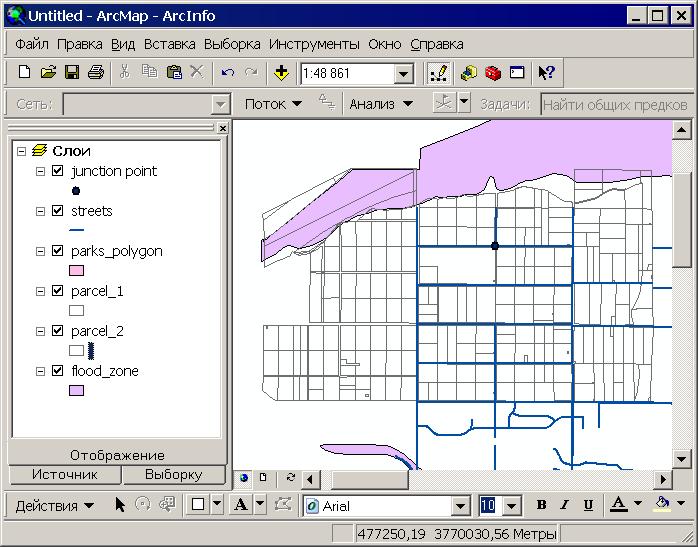Screen dimensions: 698x547
Task: Click the zoom to selected elements icon
Action: (x=167, y=504)
